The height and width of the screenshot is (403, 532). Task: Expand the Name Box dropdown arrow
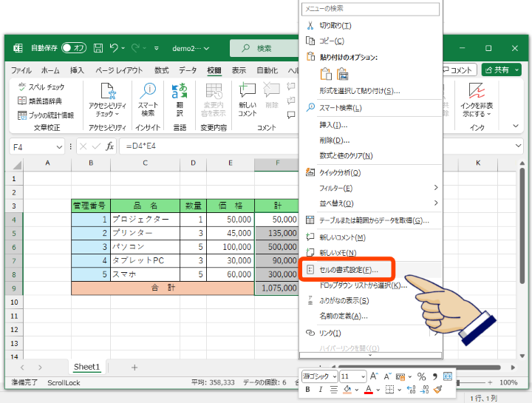point(64,146)
